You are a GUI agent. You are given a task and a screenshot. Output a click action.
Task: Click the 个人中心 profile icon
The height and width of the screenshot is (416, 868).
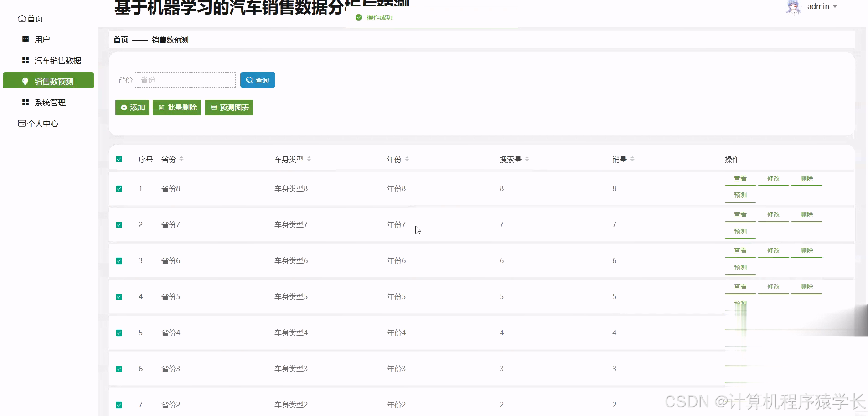[21, 123]
